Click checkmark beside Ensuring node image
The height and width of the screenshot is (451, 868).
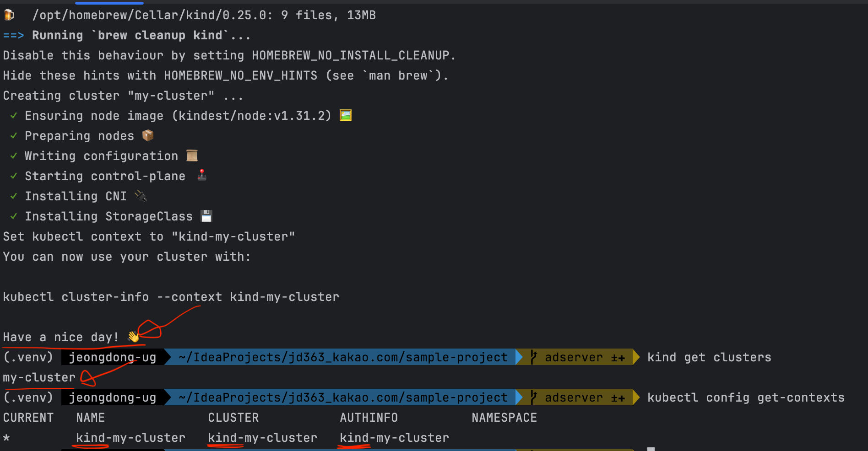pyautogui.click(x=14, y=116)
